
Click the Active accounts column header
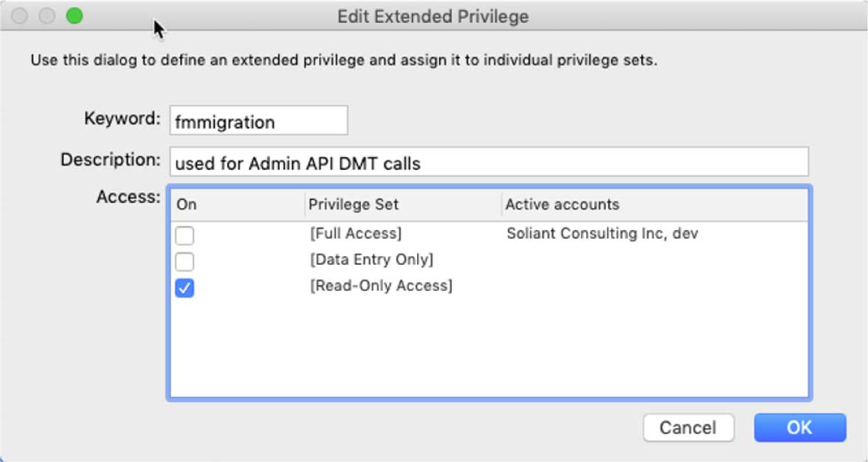[x=562, y=204]
